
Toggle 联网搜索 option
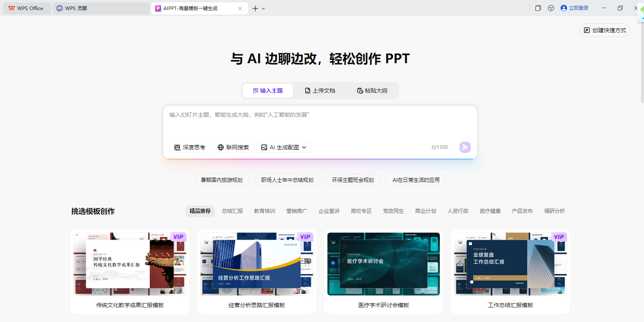click(x=233, y=147)
